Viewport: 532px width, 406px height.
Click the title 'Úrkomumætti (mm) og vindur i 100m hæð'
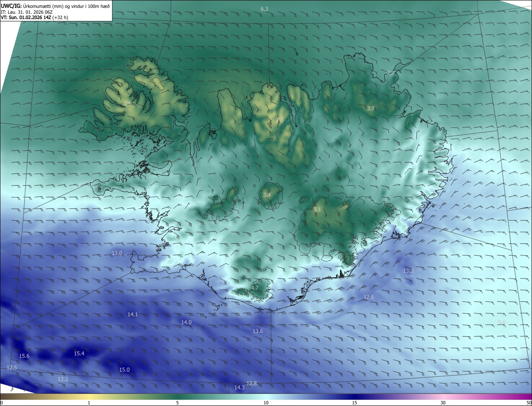[66, 6]
